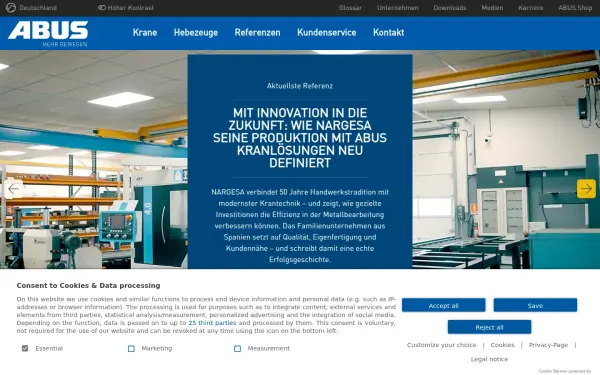
Task: Open Customize your choice link
Action: [442, 345]
